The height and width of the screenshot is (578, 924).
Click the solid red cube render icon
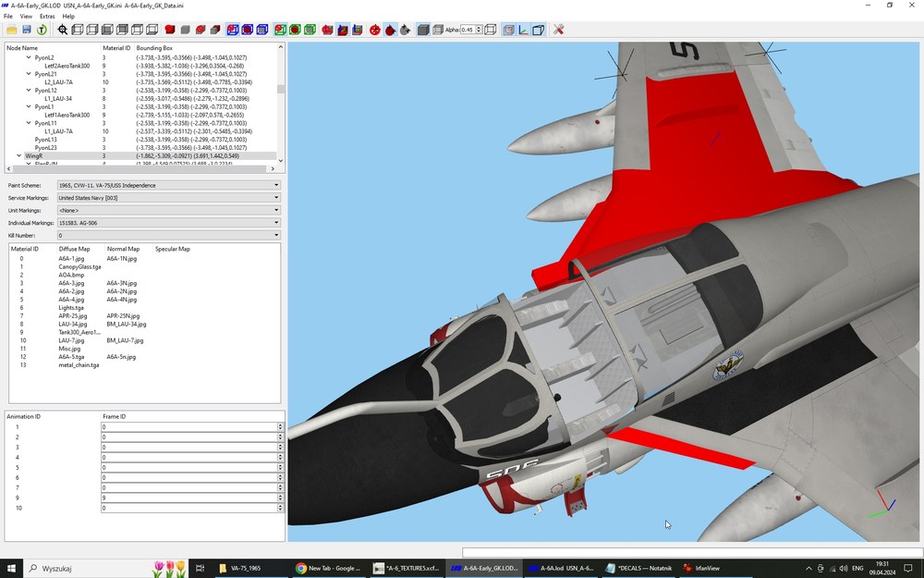tap(170, 30)
